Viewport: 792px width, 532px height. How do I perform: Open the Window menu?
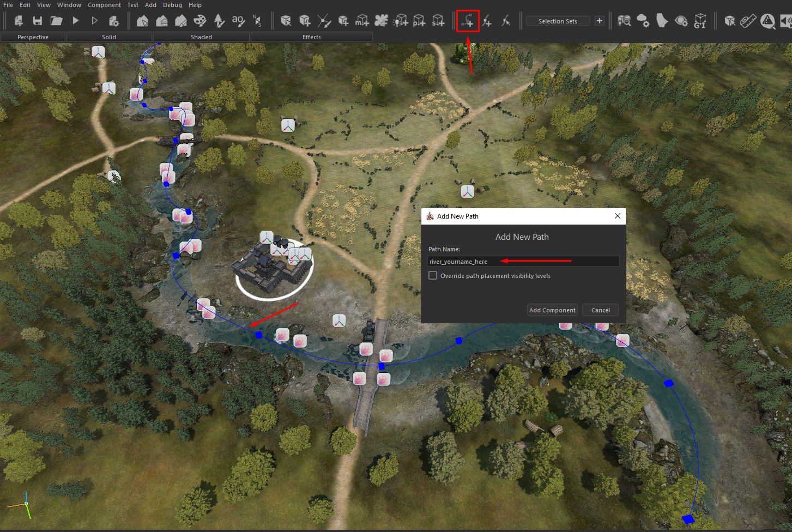69,5
